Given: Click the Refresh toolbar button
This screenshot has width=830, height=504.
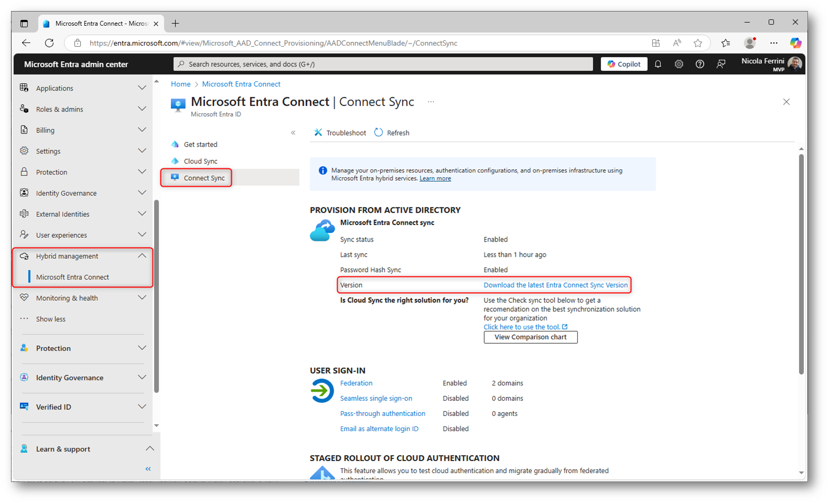Looking at the screenshot, I should (x=392, y=133).
